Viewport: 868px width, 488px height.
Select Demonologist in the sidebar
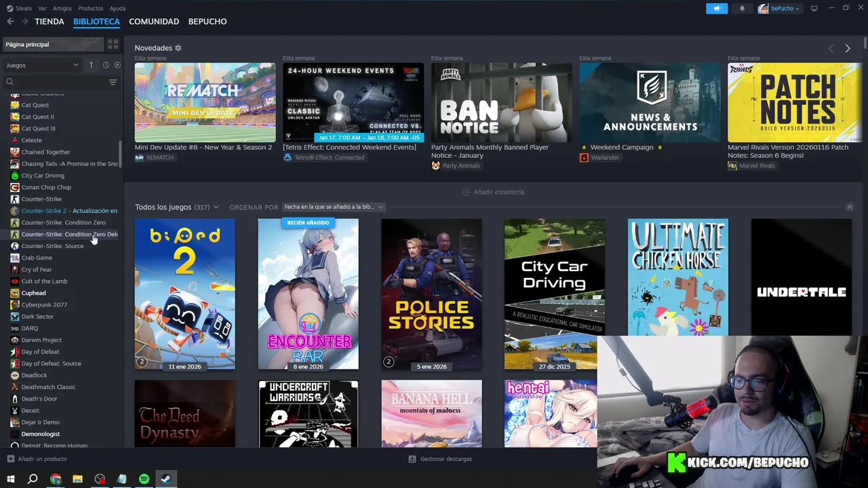coord(41,434)
